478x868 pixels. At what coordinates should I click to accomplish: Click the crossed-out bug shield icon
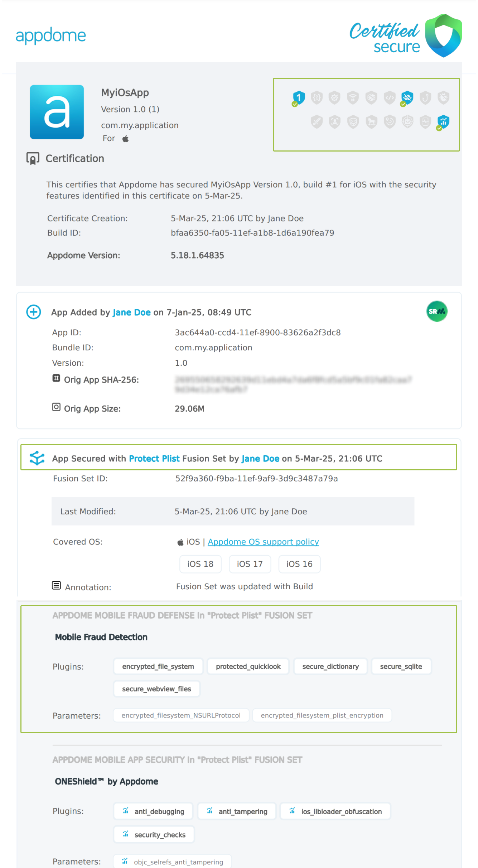444,97
